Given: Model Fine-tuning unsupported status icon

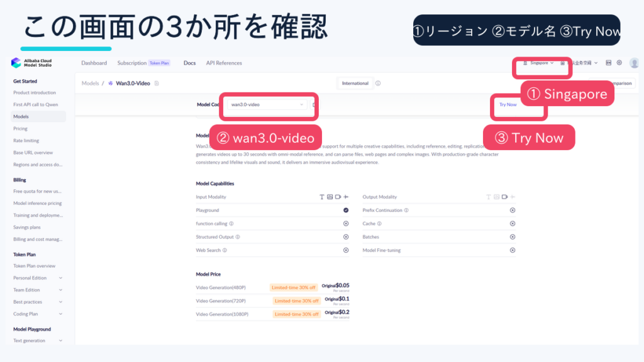Looking at the screenshot, I should coord(513,250).
